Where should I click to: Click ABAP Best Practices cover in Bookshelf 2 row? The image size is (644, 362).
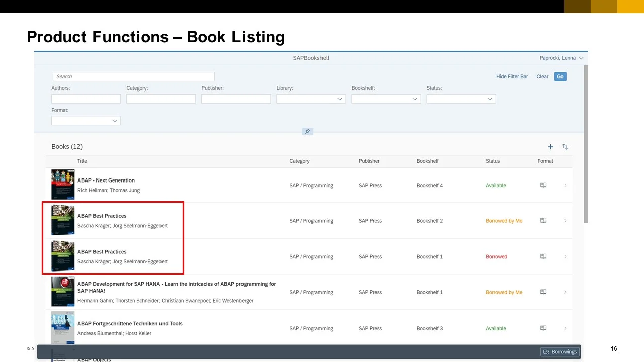[x=63, y=220]
